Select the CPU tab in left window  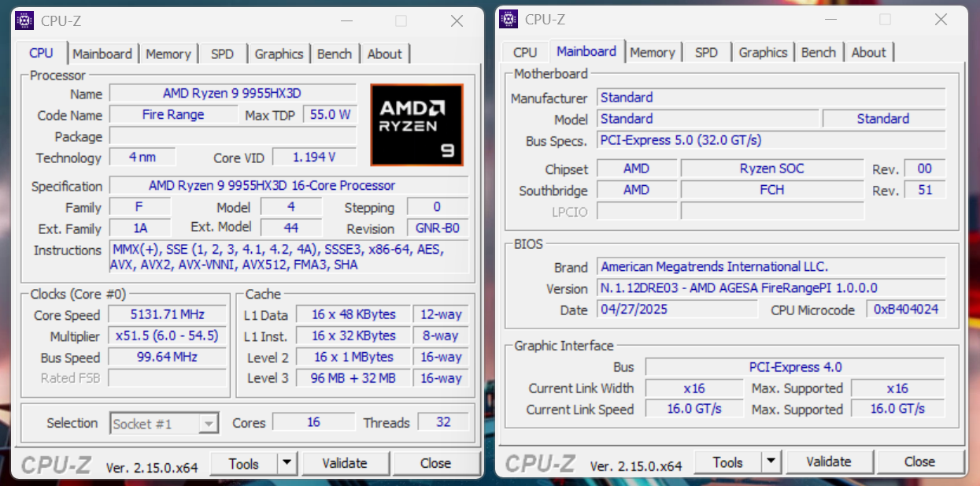[41, 53]
